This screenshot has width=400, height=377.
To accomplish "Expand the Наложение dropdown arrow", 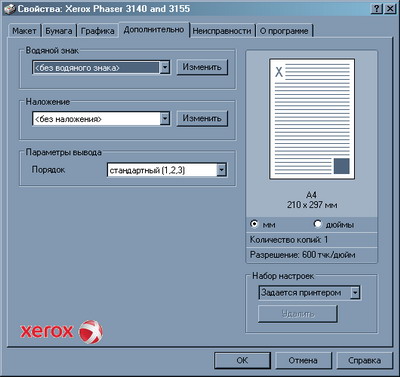I will pos(165,119).
